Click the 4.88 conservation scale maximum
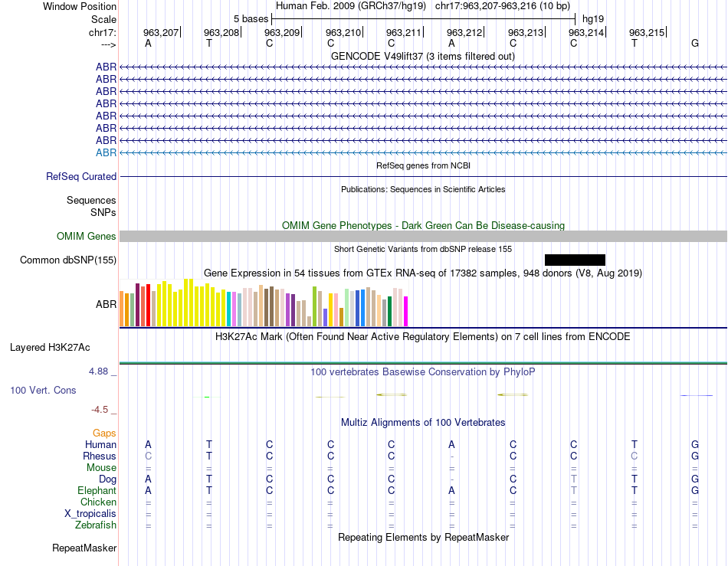The image size is (728, 566). (98, 371)
